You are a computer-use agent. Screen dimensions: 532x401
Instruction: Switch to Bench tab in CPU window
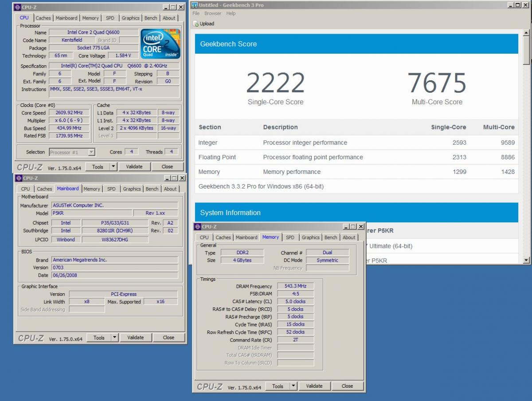pyautogui.click(x=151, y=18)
